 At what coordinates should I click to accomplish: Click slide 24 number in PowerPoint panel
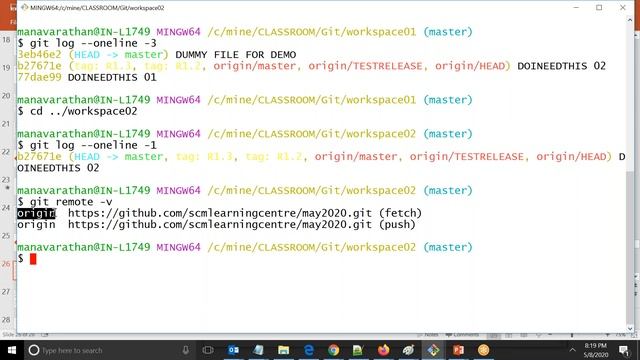[x=6, y=208]
